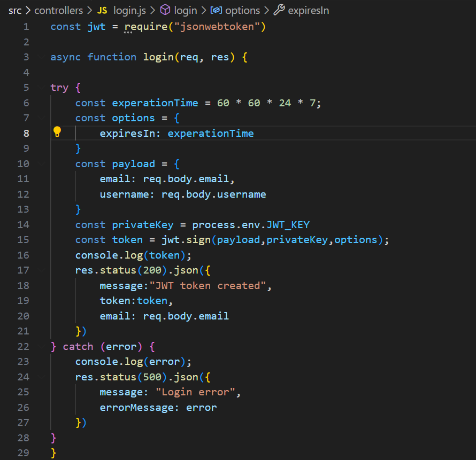Click line number 15 in the gutter
This screenshot has width=476, height=460.
pyautogui.click(x=24, y=240)
